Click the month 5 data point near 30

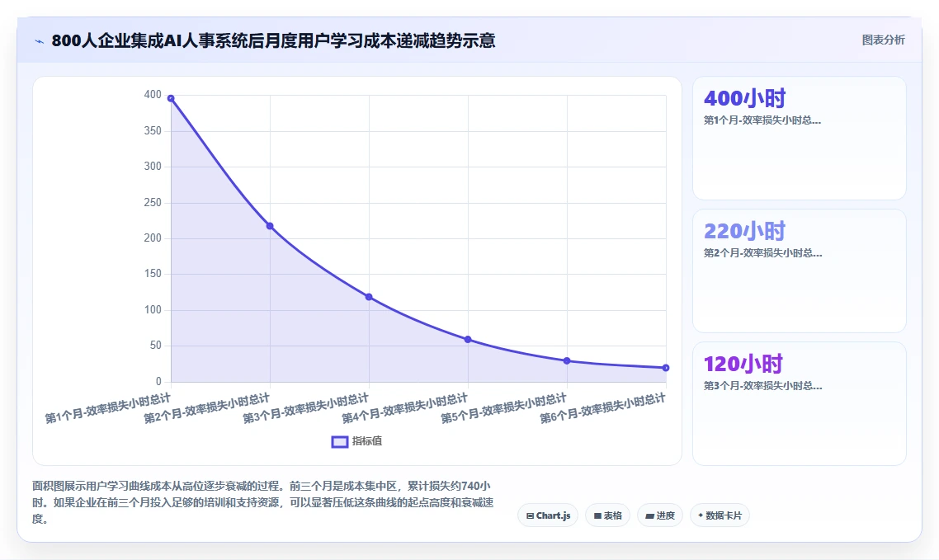(567, 360)
